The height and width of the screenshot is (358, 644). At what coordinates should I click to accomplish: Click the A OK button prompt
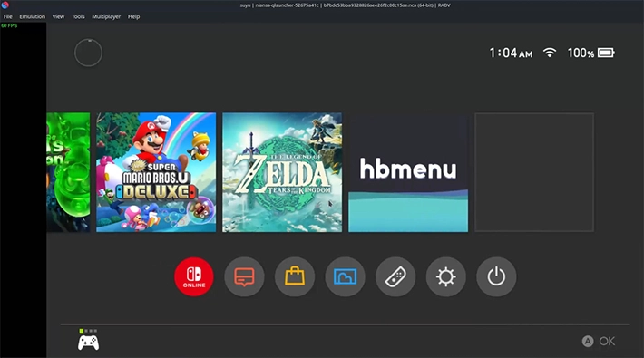(599, 341)
